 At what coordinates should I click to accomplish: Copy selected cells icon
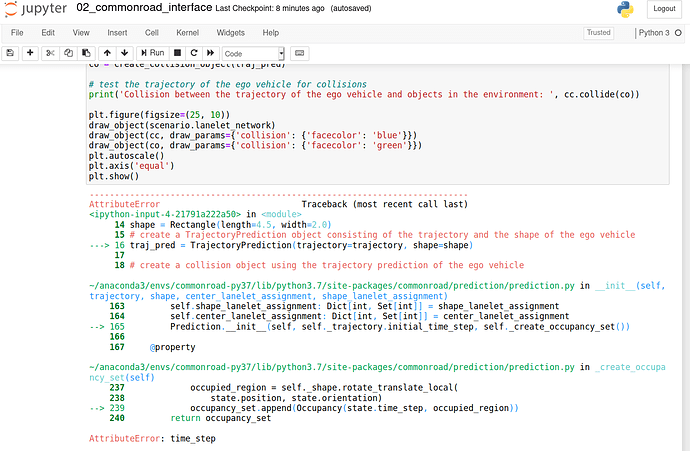tap(68, 53)
